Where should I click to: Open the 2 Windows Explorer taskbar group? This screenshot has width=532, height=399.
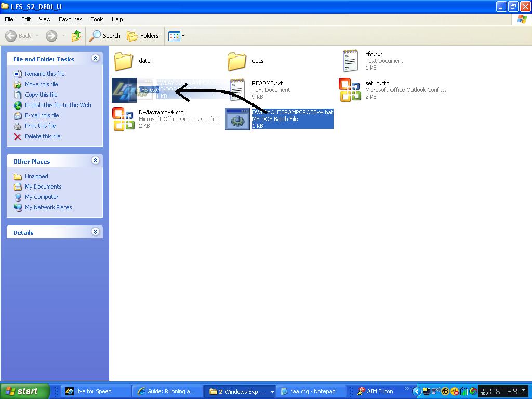click(x=239, y=391)
